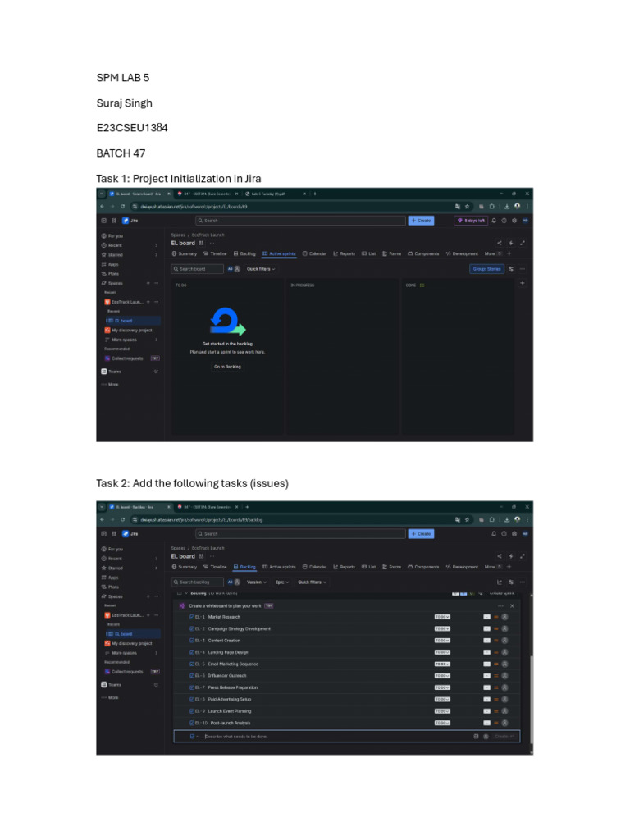The width and height of the screenshot is (630, 840).
Task: Open whiteboard banner more options menu
Action: [501, 606]
